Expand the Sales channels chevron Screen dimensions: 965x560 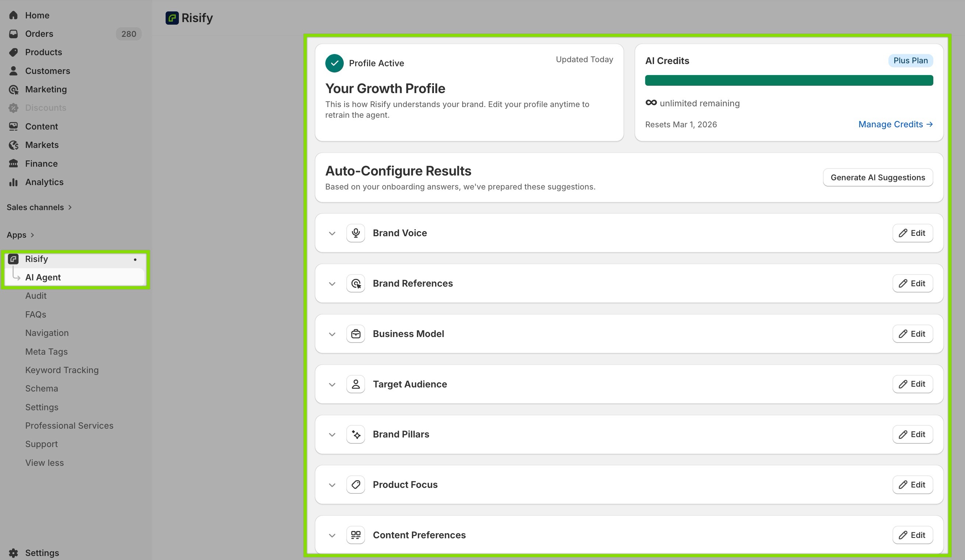coord(70,208)
